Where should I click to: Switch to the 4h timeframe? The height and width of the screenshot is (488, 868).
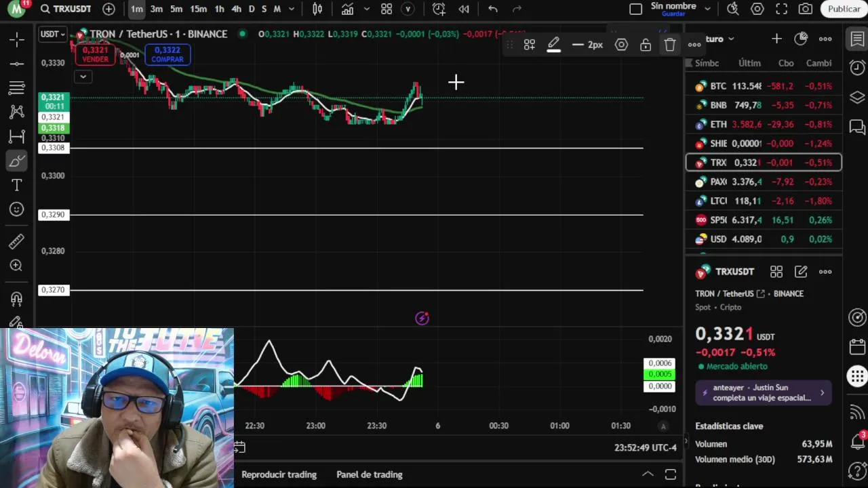236,9
